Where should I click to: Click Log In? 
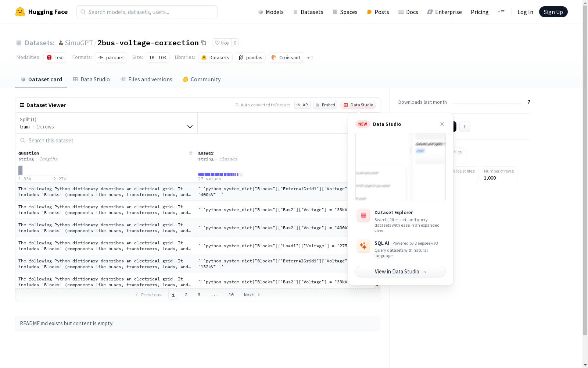pyautogui.click(x=525, y=12)
